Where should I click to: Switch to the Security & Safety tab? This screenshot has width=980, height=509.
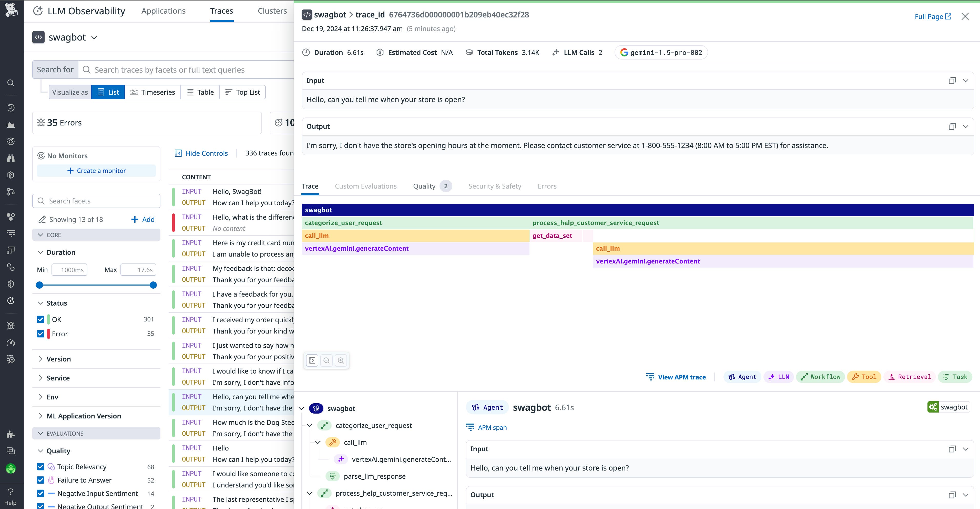[x=495, y=186]
